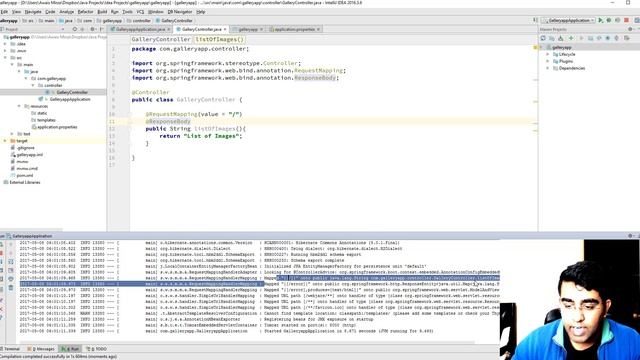Select pom.xml in project tree
Screen dimensions: 640x360
pyautogui.click(x=24, y=176)
